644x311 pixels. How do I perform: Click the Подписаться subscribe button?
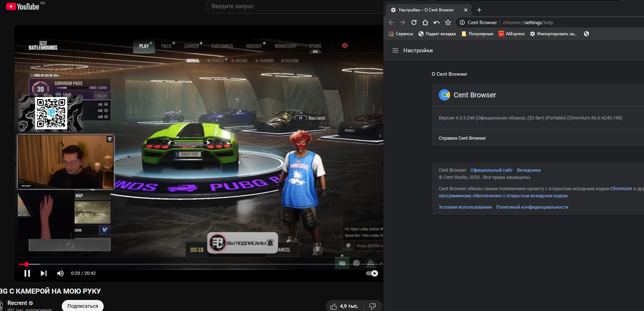tap(83, 306)
